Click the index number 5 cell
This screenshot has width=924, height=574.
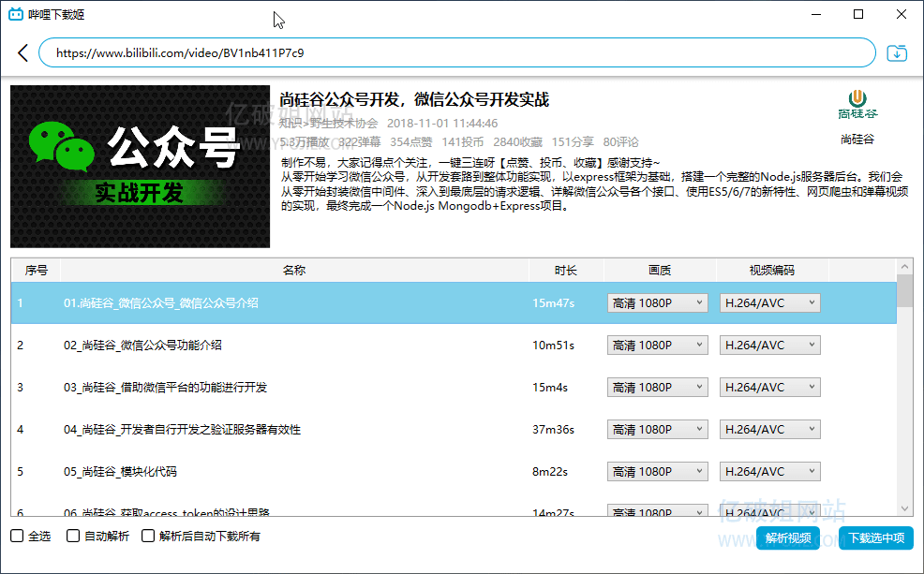(20, 472)
